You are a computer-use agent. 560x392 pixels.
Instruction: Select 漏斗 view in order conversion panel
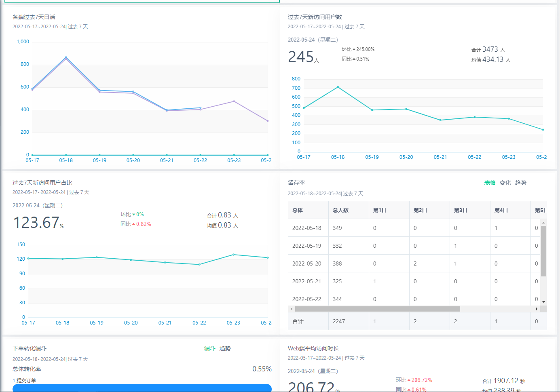pyautogui.click(x=209, y=348)
